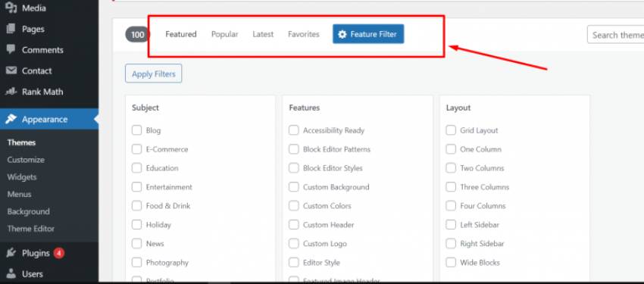Open the Customize submenu link
644x284 pixels.
[x=26, y=160]
